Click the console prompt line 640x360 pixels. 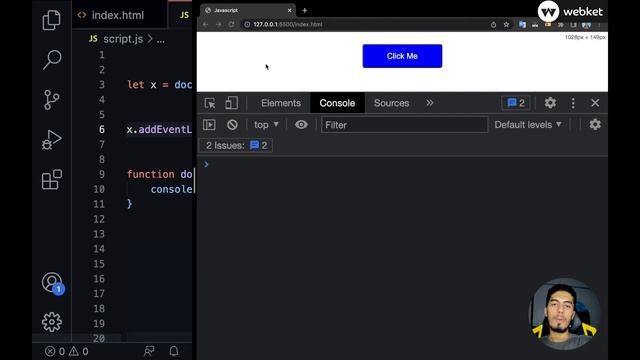tap(402, 164)
